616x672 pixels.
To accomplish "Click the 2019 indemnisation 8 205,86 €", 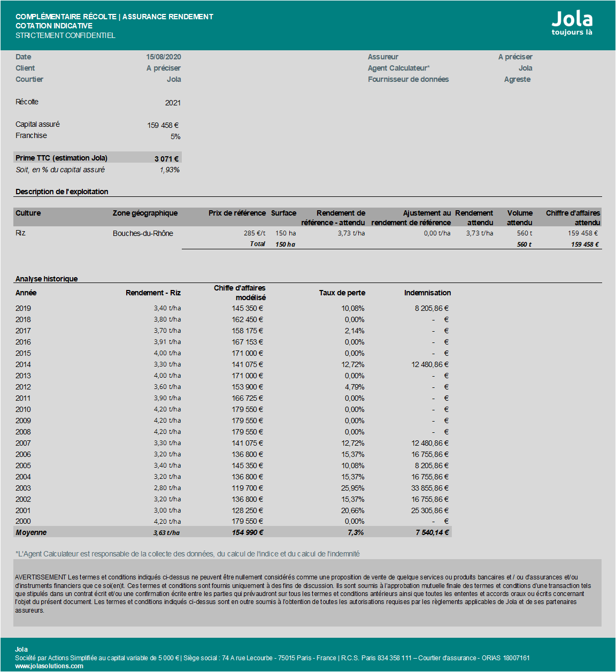I will 432,308.
